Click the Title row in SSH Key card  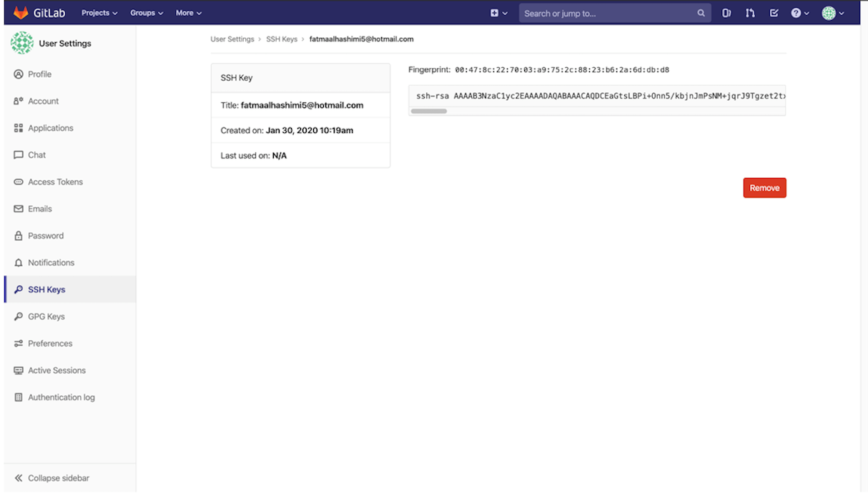click(x=300, y=105)
